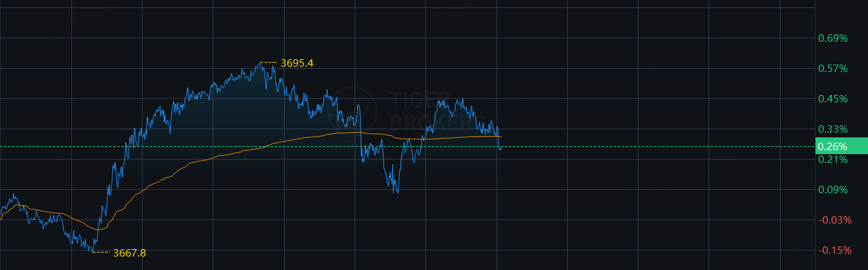Select the 0.45% axis tick label
This screenshot has width=868, height=270.
(x=832, y=98)
